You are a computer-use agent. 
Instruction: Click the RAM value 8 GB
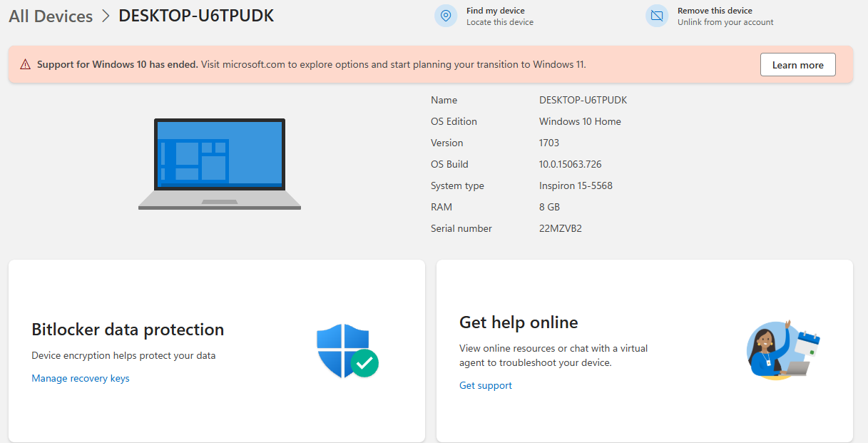click(x=549, y=207)
